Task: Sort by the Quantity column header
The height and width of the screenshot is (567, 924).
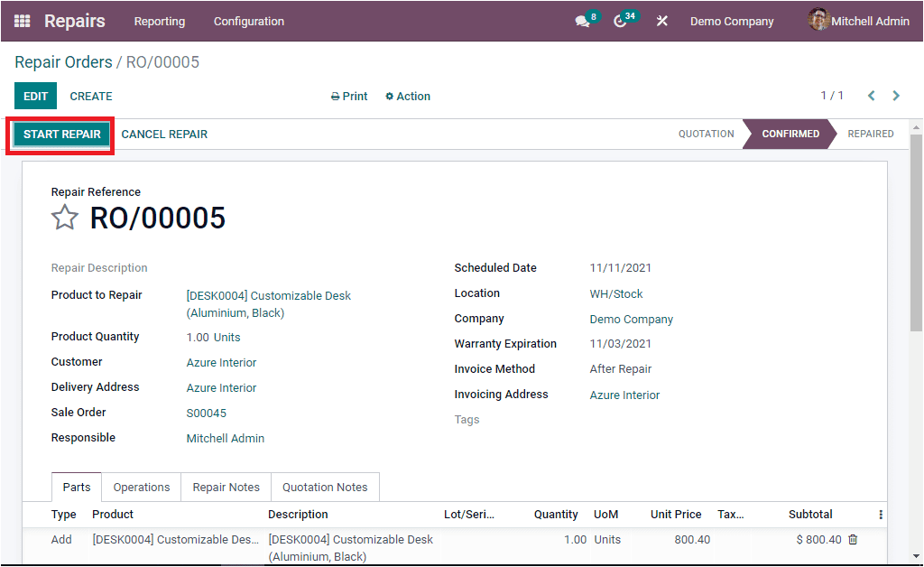Action: point(556,515)
